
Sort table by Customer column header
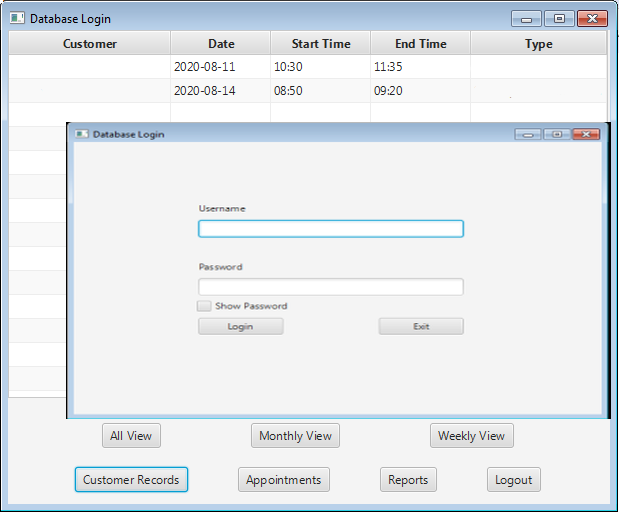click(x=90, y=43)
